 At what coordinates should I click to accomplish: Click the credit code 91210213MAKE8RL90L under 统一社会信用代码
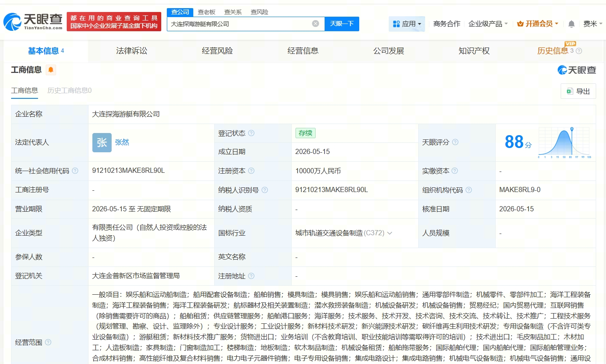[x=128, y=171]
